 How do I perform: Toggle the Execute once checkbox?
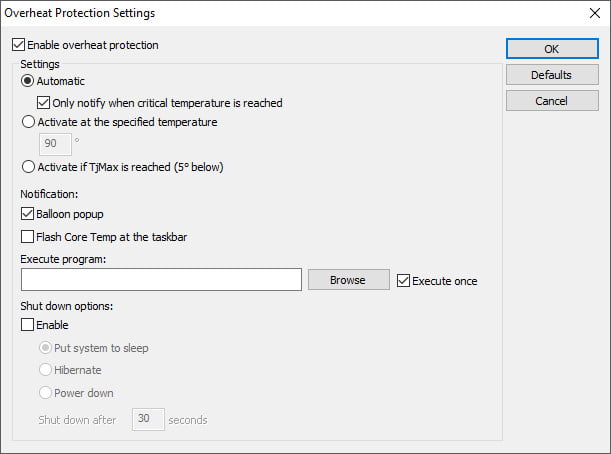[404, 281]
